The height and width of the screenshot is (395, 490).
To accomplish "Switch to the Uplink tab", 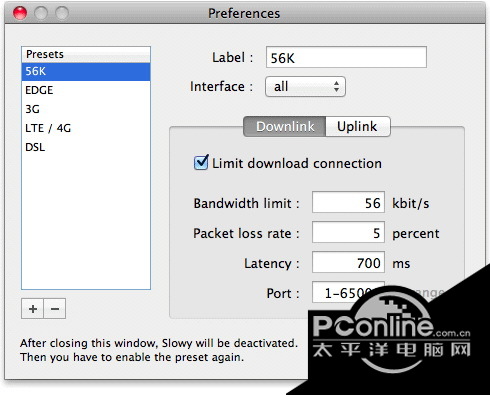I will [357, 126].
